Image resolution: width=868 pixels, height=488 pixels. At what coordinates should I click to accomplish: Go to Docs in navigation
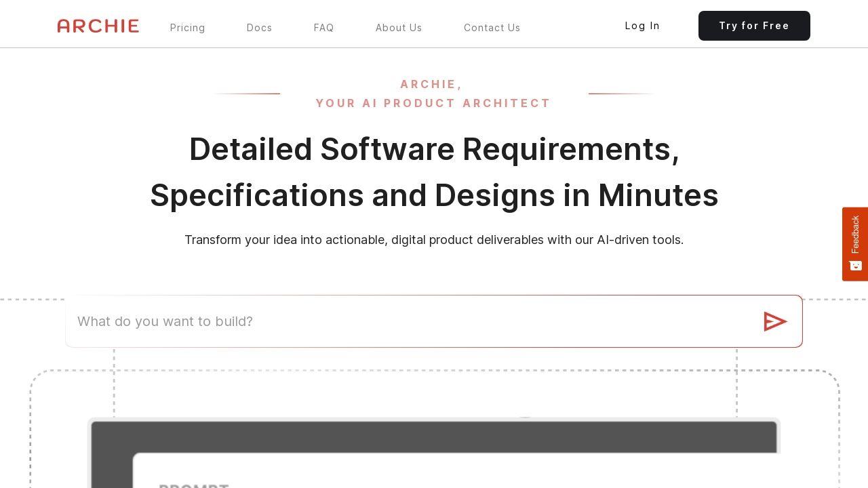[x=259, y=28]
